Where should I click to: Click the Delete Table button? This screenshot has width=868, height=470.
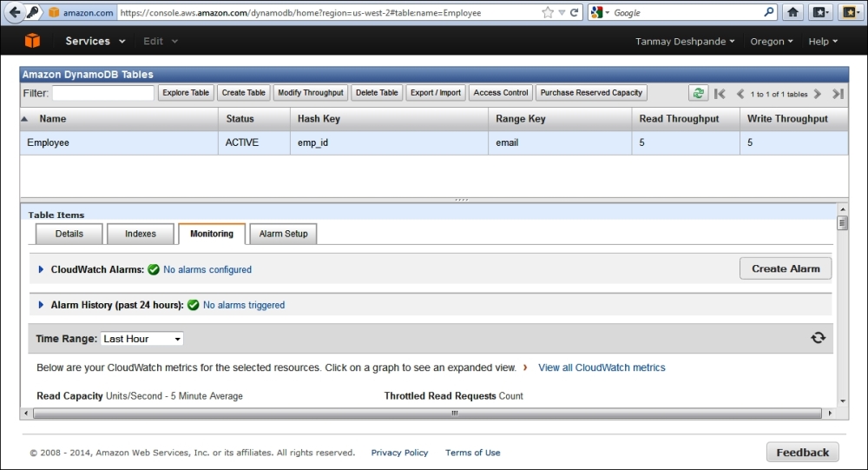[x=377, y=93]
